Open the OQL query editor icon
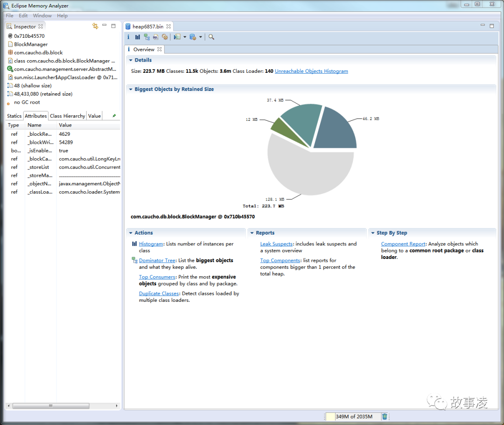 coord(155,37)
